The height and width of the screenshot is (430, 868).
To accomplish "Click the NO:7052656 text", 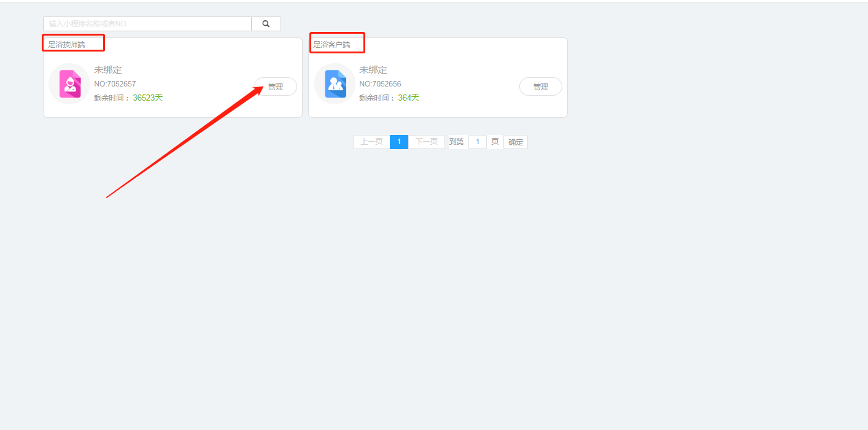I will pos(380,84).
